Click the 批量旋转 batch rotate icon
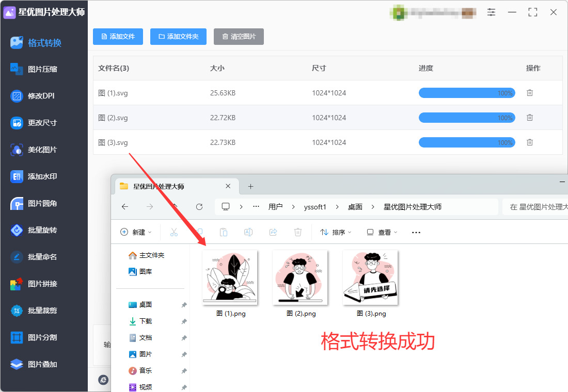This screenshot has width=568, height=392. click(x=17, y=230)
